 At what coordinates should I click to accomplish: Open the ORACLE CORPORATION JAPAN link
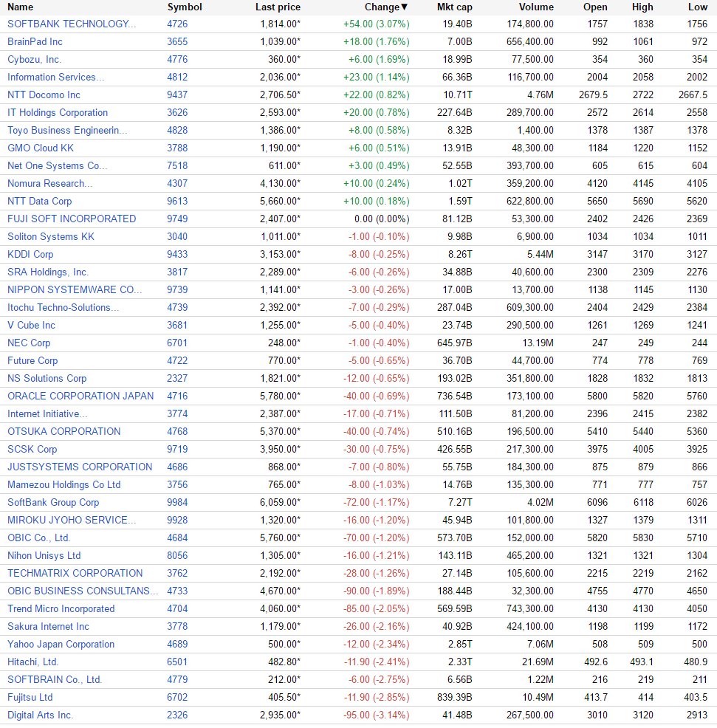[80, 396]
